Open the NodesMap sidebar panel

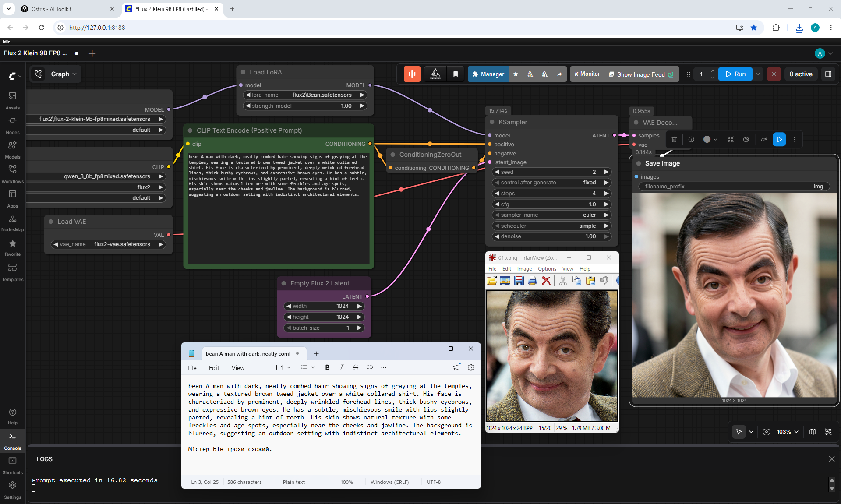(x=12, y=222)
